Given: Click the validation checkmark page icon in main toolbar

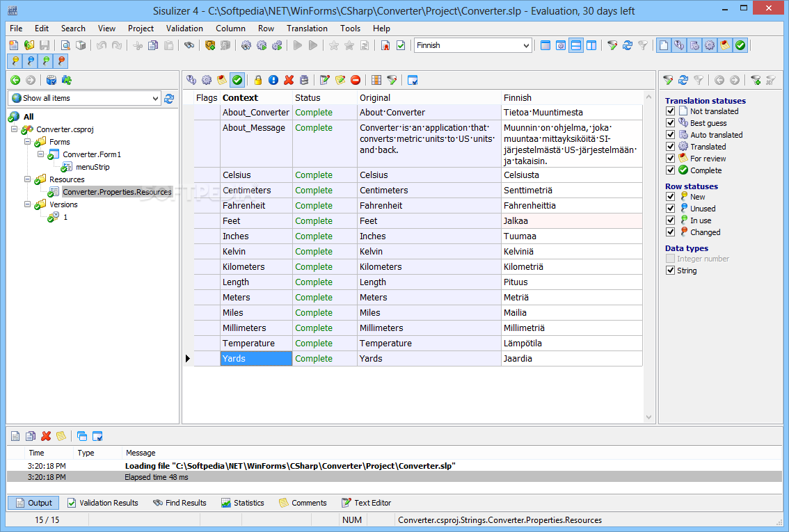Looking at the screenshot, I should point(401,45).
